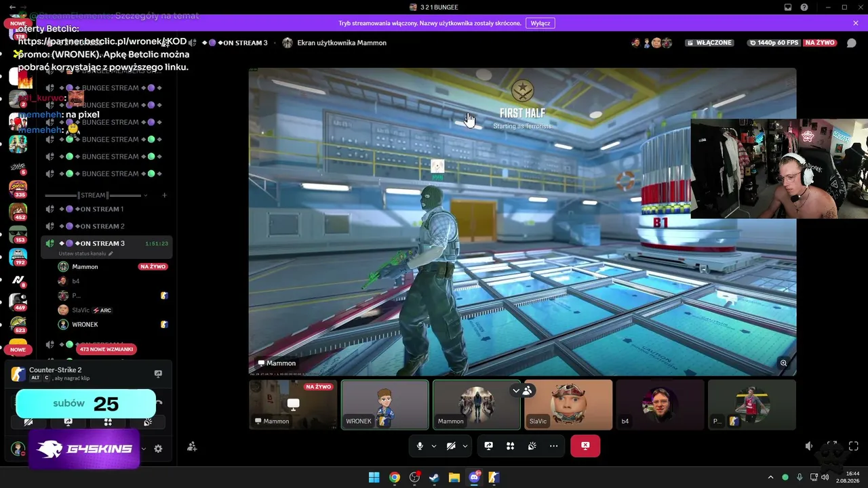This screenshot has width=868, height=488.
Task: Add a channel to the STREAM category
Action: point(164,195)
